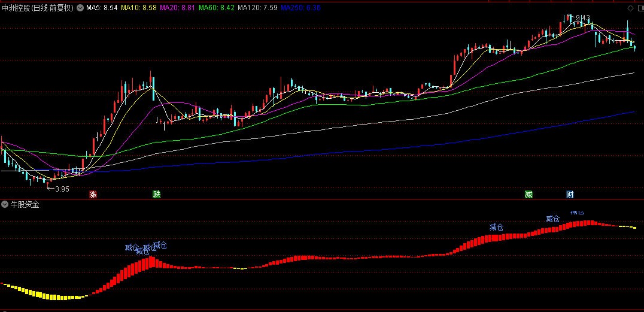Open the green 减 info marker
Image resolution: width=644 pixels, height=312 pixels.
coord(528,195)
